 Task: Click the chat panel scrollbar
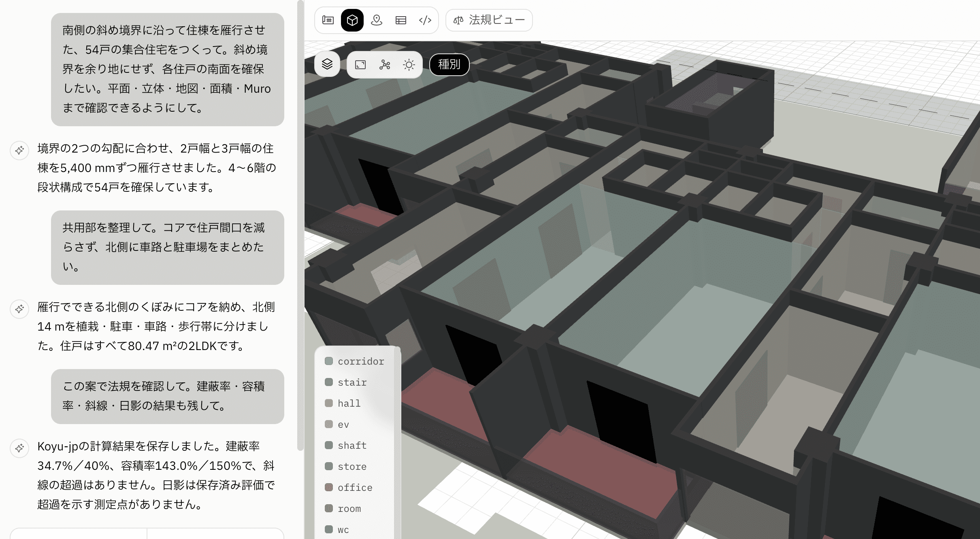tap(300, 225)
